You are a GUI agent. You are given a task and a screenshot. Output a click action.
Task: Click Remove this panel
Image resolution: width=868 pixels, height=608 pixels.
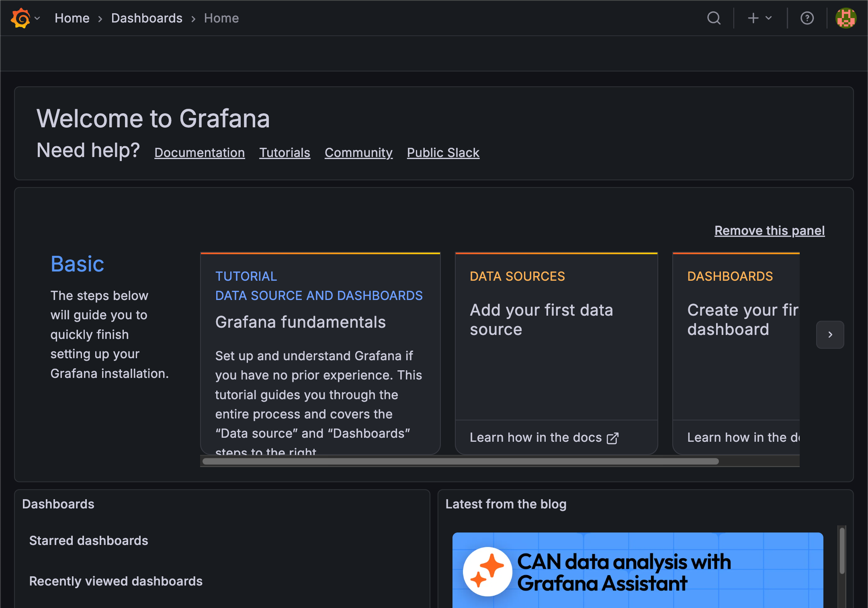click(769, 230)
